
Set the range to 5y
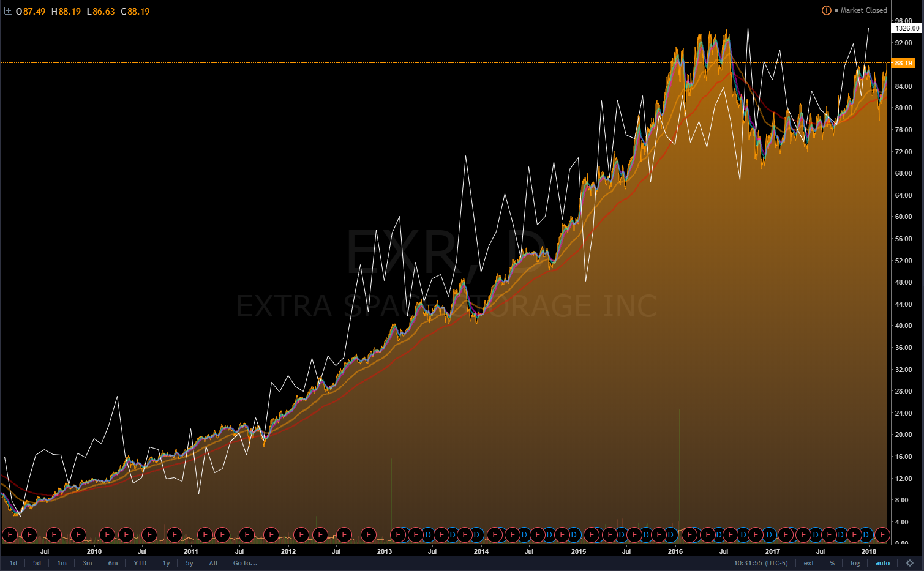pyautogui.click(x=189, y=563)
